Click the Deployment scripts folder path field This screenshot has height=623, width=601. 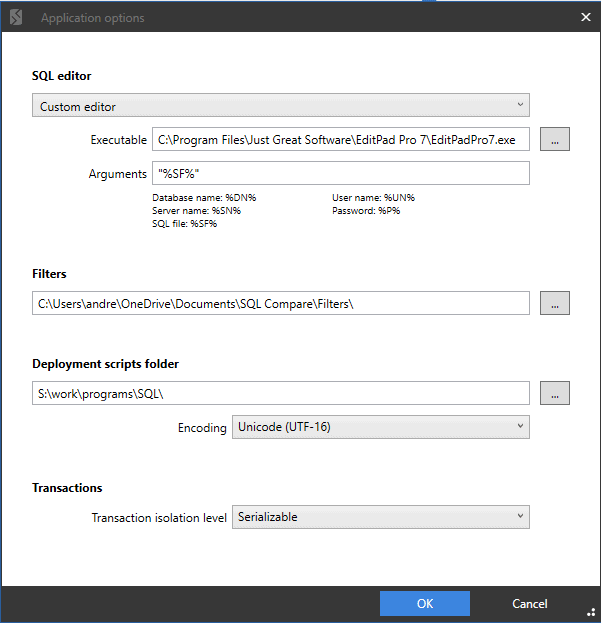pos(281,393)
